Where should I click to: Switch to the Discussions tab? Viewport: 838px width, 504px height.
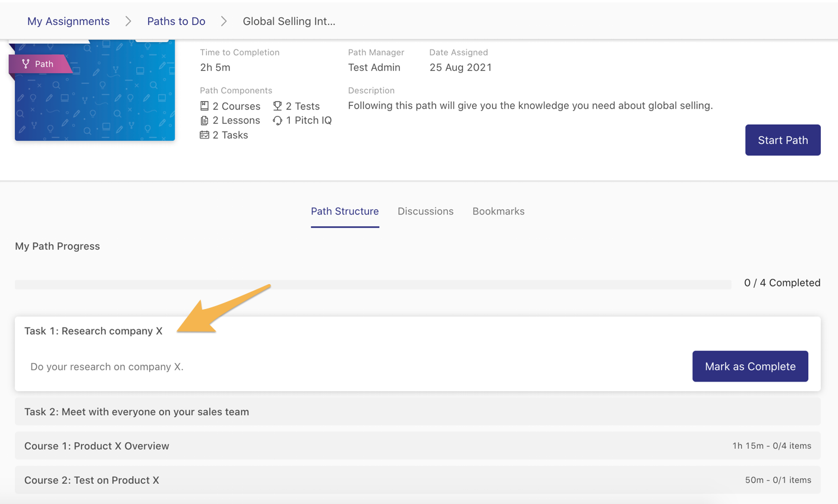426,212
